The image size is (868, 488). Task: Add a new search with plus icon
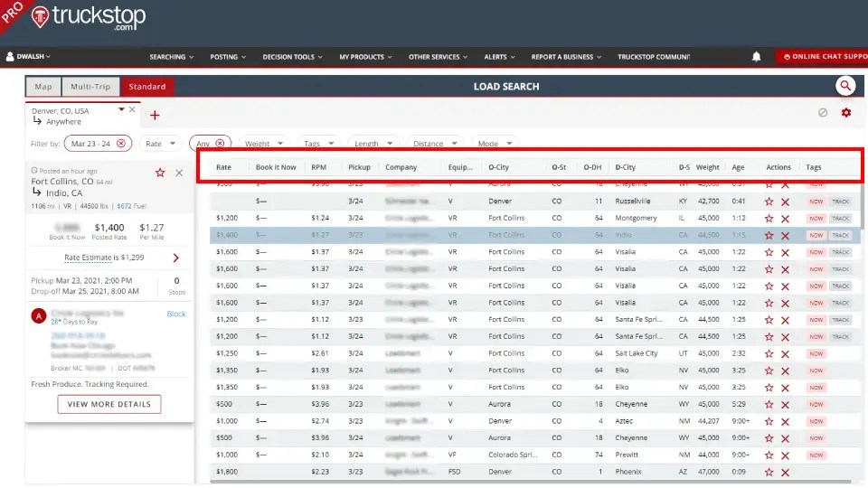pos(155,115)
